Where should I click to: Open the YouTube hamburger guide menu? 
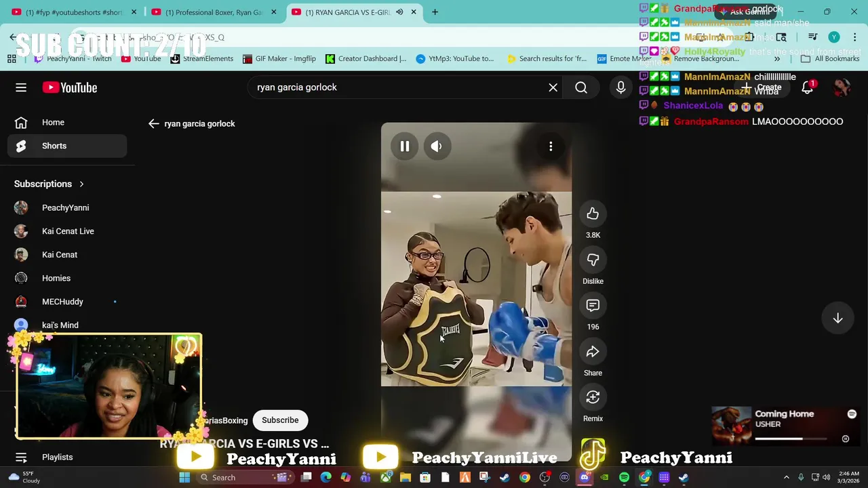click(x=21, y=87)
